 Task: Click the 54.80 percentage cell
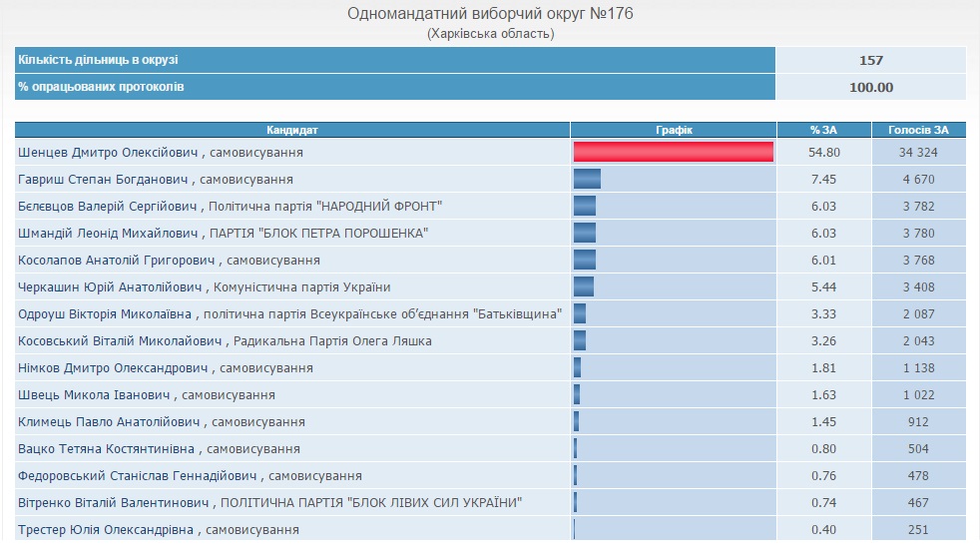tap(823, 153)
